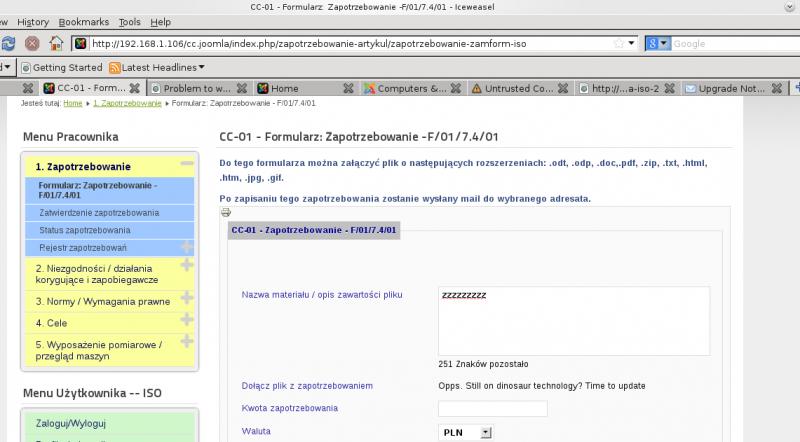Click the printer icon above the form

(x=225, y=212)
